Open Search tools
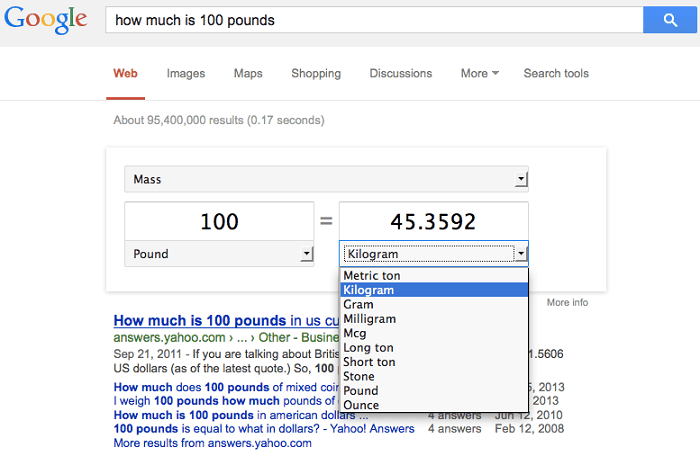The width and height of the screenshot is (700, 456). coord(556,73)
